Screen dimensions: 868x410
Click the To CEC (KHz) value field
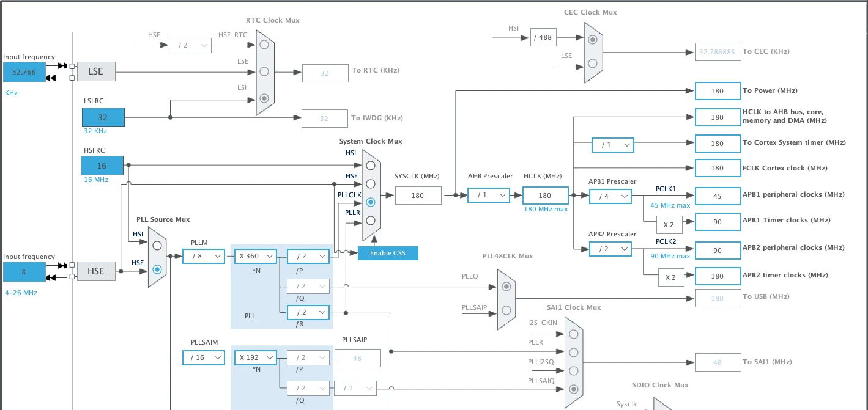(x=718, y=52)
